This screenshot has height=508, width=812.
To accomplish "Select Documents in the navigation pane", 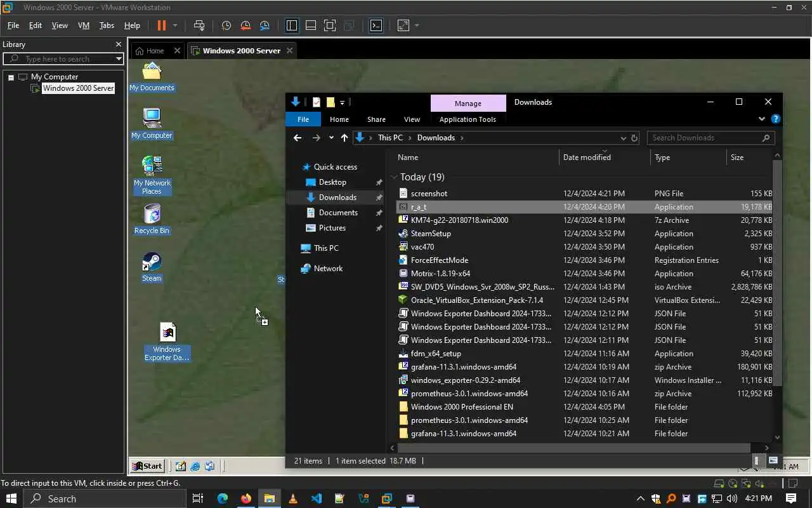I will (338, 213).
